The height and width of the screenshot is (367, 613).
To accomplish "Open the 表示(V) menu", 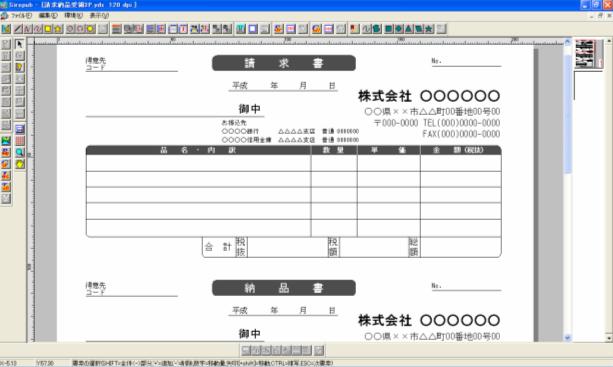I will pyautogui.click(x=99, y=16).
